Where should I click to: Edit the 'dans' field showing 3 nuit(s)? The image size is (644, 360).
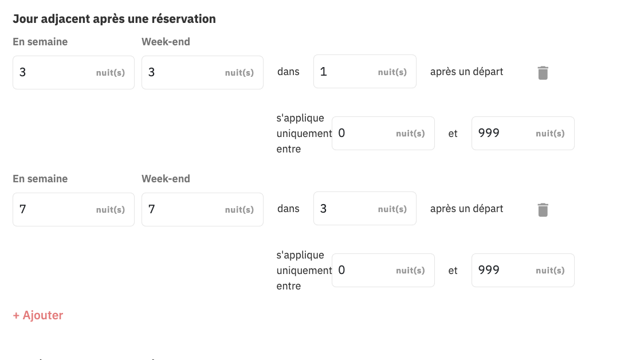(x=365, y=208)
